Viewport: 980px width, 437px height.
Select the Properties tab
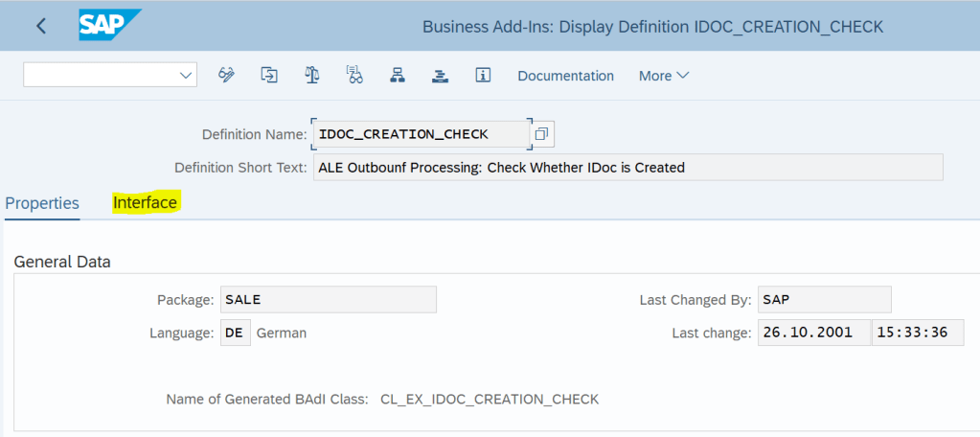point(42,202)
